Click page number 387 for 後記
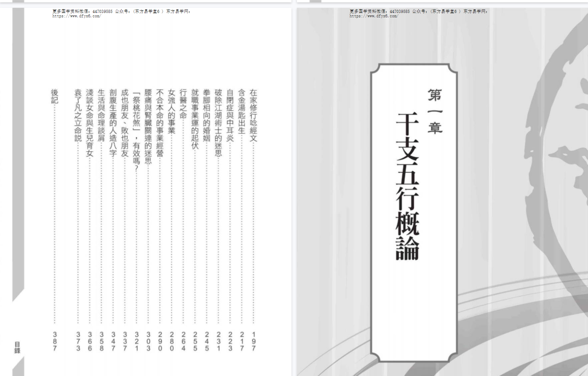588x376 pixels. click(55, 341)
